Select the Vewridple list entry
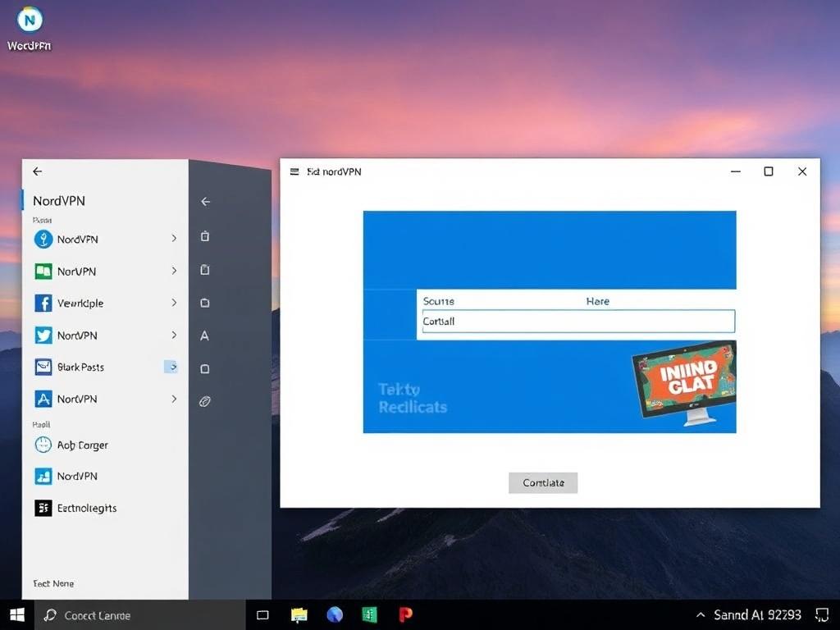Image resolution: width=840 pixels, height=630 pixels. coord(105,303)
